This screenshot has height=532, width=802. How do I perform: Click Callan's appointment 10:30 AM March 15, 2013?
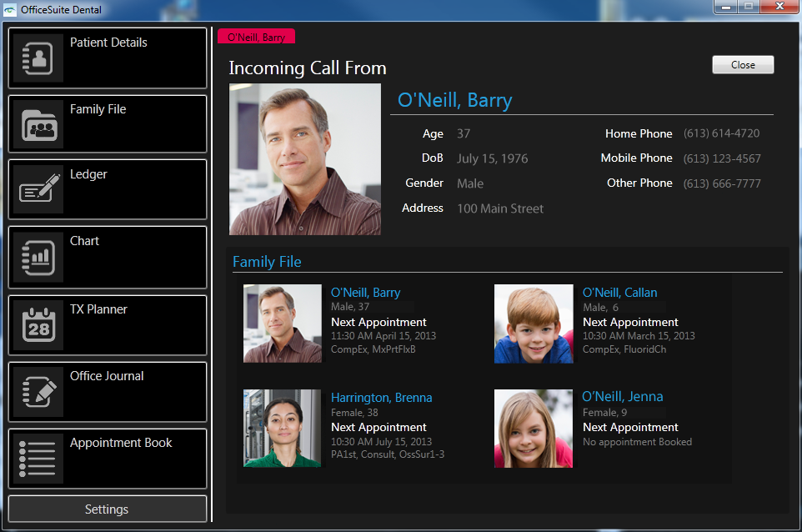tap(639, 336)
